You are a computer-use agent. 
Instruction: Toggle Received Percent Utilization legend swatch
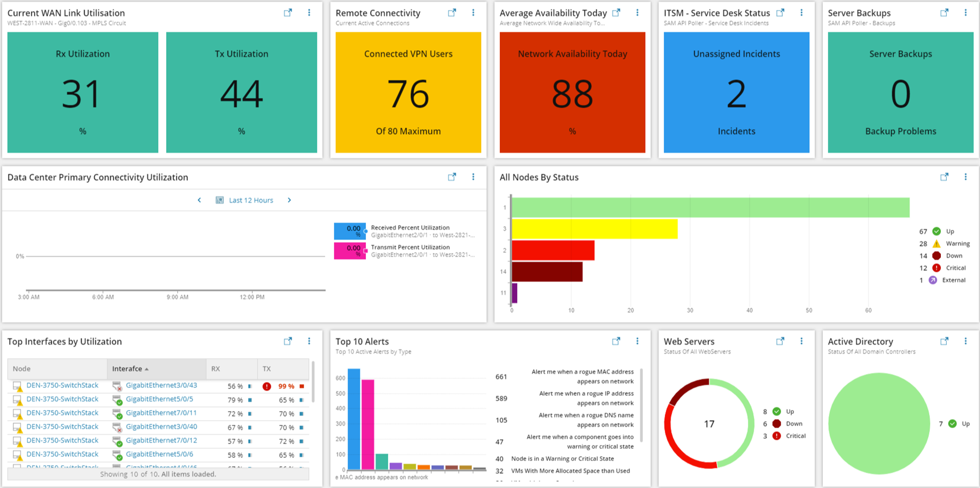tap(350, 231)
